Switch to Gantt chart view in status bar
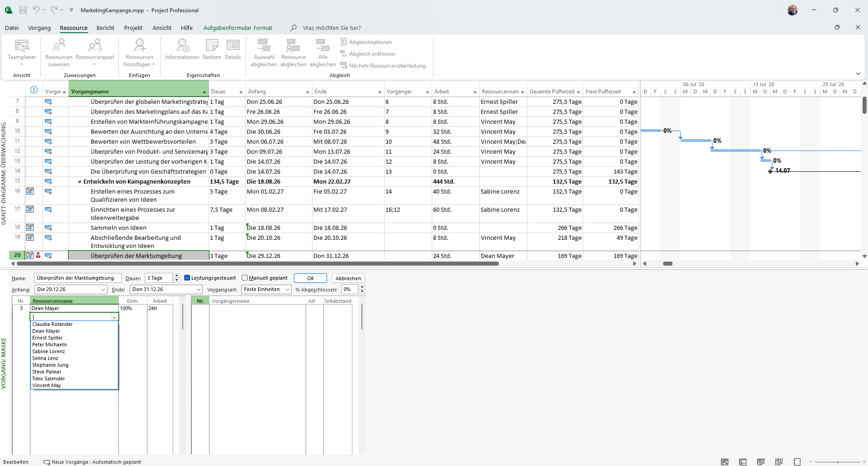This screenshot has width=868, height=466. tap(725, 462)
